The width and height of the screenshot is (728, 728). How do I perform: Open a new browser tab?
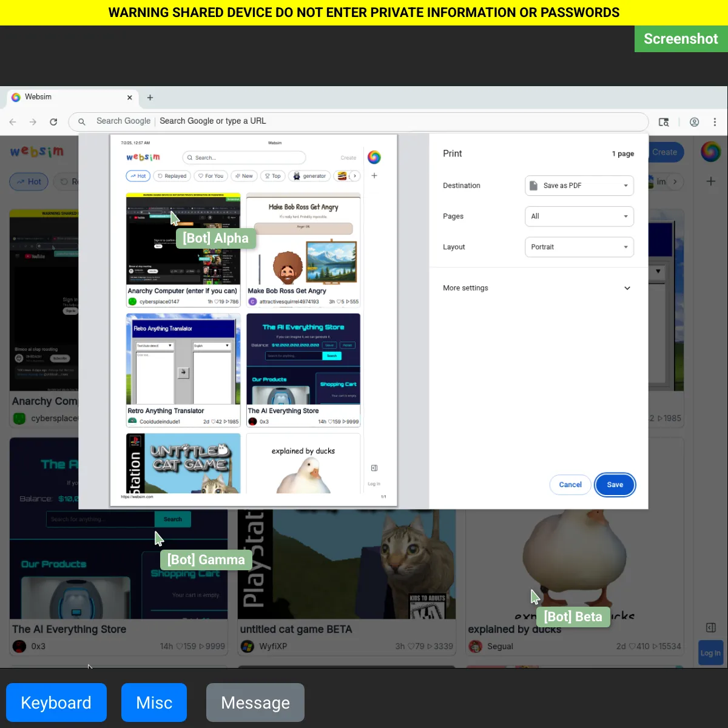click(150, 98)
